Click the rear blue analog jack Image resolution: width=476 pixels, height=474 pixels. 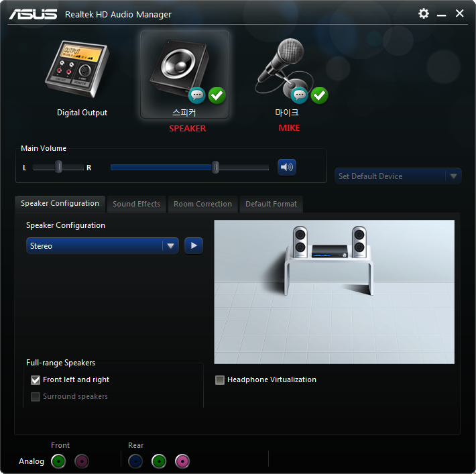coord(135,461)
